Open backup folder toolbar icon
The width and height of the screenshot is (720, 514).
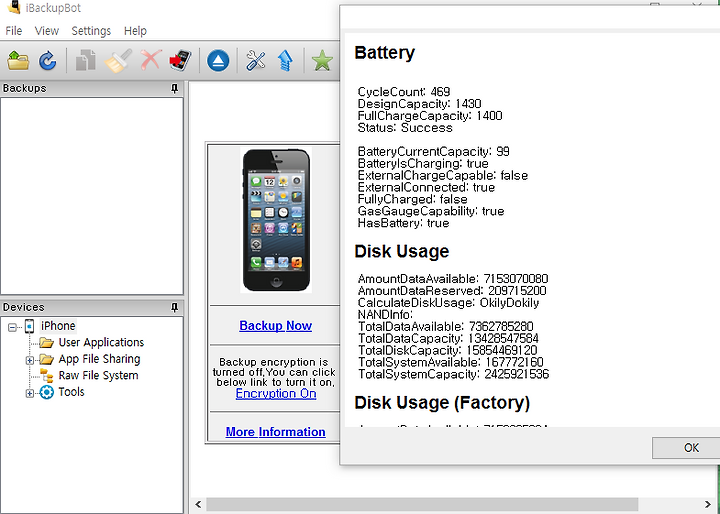(18, 60)
